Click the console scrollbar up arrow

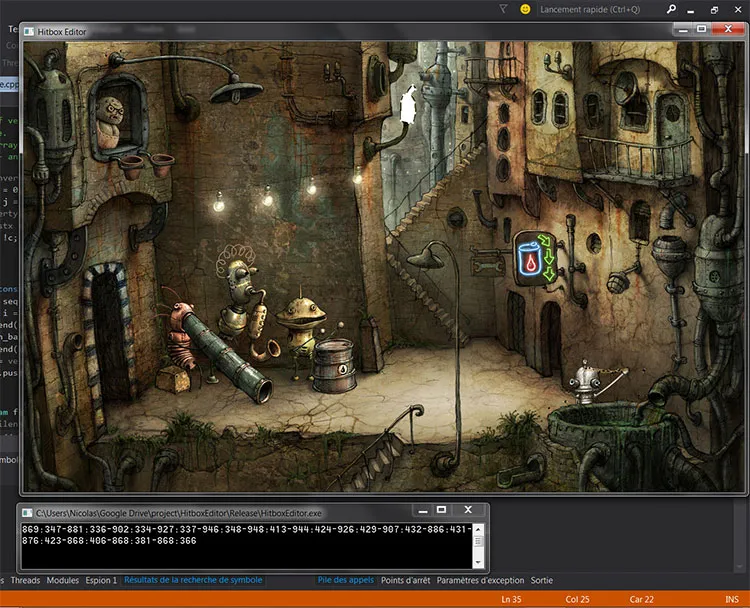click(x=478, y=529)
